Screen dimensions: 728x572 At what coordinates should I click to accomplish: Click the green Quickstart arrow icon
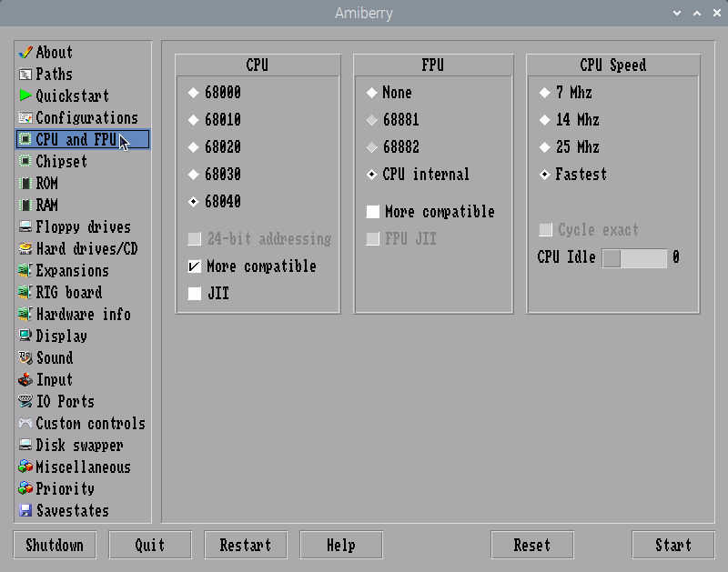[x=25, y=95]
